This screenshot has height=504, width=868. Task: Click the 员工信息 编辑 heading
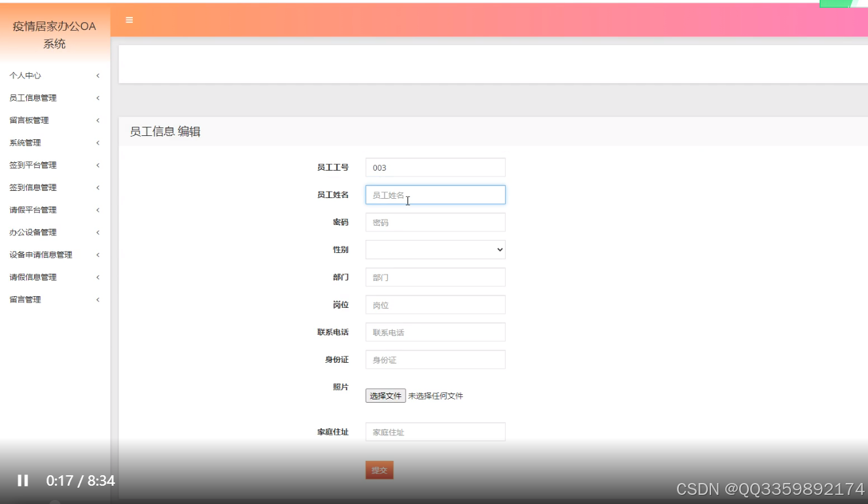[x=165, y=131]
